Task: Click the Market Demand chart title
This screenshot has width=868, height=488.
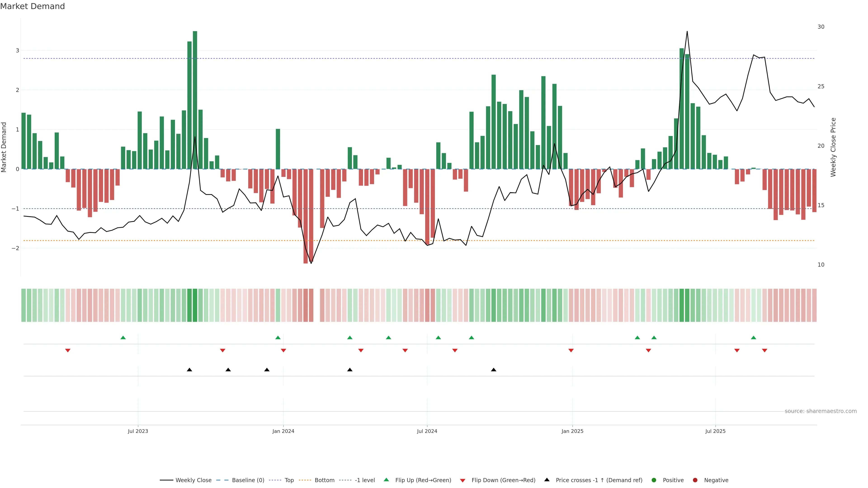Action: 32,6
